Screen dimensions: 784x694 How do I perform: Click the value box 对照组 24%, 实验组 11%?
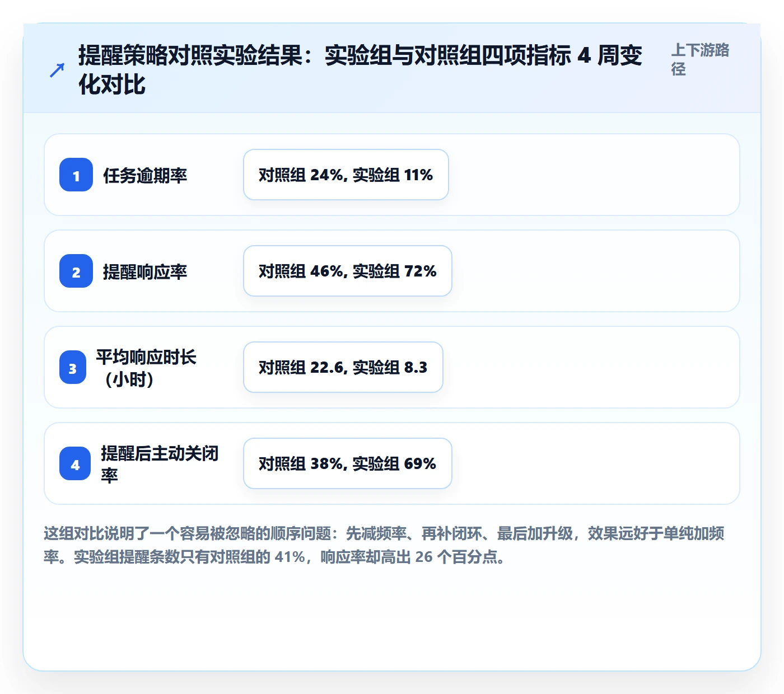click(346, 175)
